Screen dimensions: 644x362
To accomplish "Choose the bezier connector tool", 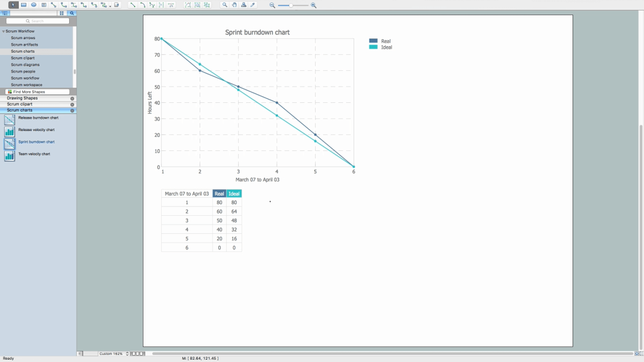I will [x=74, y=5].
